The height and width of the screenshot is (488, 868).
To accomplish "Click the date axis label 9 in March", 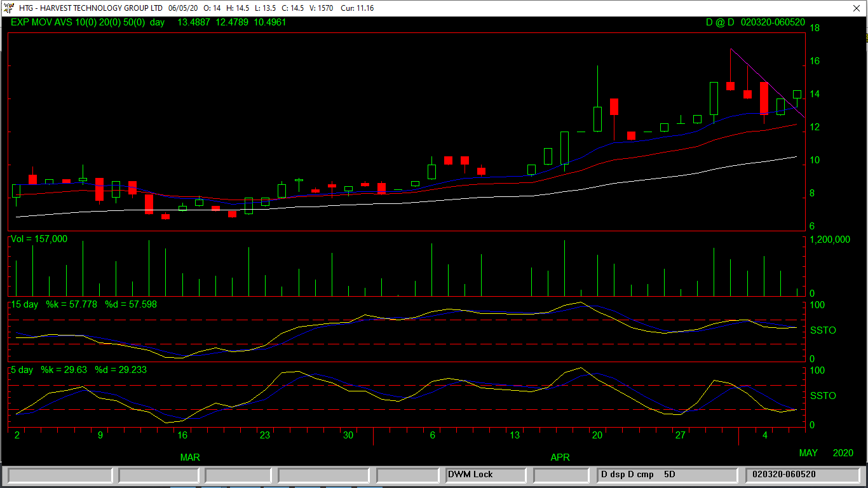I will (x=100, y=436).
